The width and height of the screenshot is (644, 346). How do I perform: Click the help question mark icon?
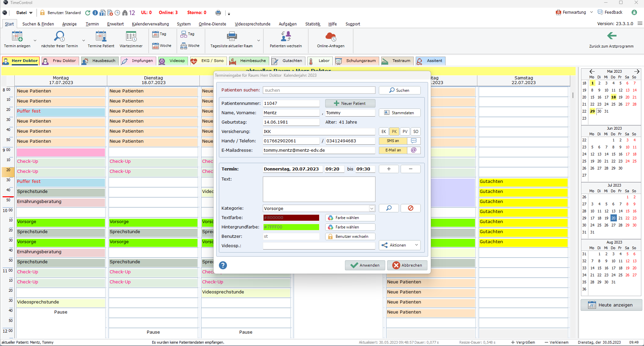coord(223,265)
